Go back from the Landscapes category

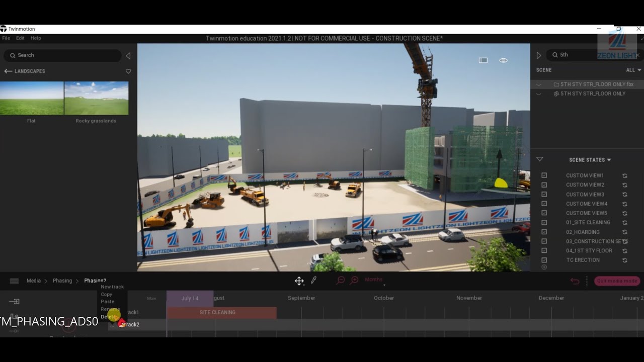click(8, 71)
